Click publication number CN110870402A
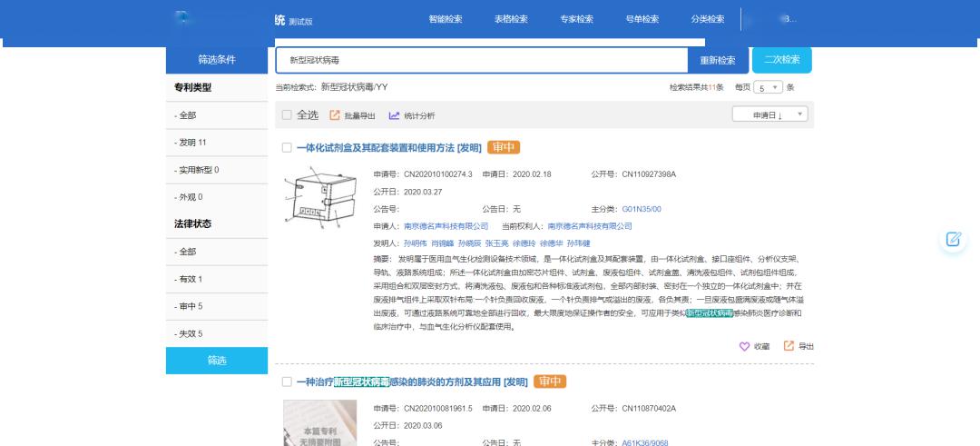 click(x=649, y=409)
